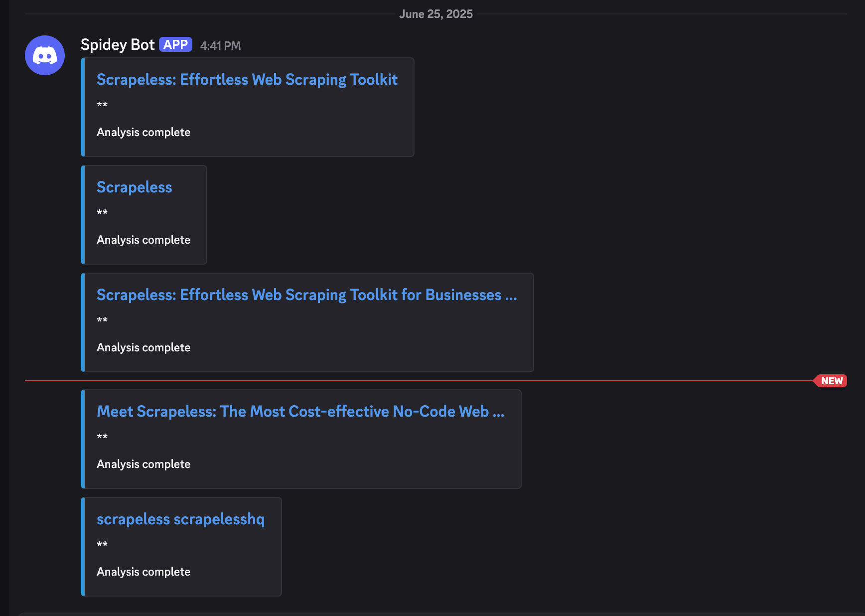Open the Spidey Bot username profile
Screen dimensions: 865x616
(x=118, y=45)
